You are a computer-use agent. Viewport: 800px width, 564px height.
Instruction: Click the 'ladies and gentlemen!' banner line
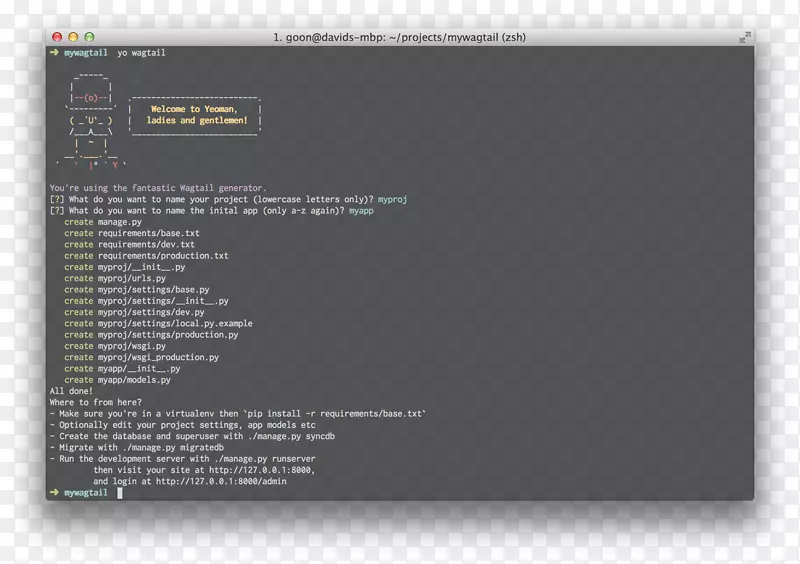pos(197,120)
